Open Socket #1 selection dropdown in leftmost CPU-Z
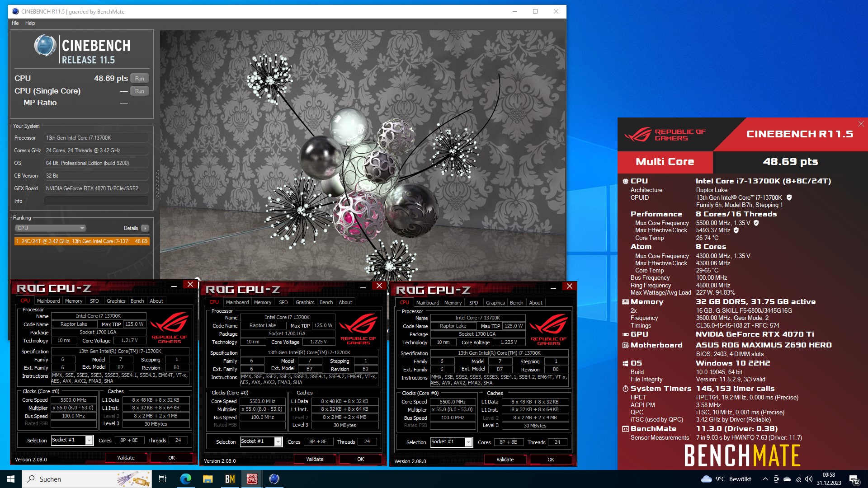The height and width of the screenshot is (488, 868). click(x=89, y=440)
